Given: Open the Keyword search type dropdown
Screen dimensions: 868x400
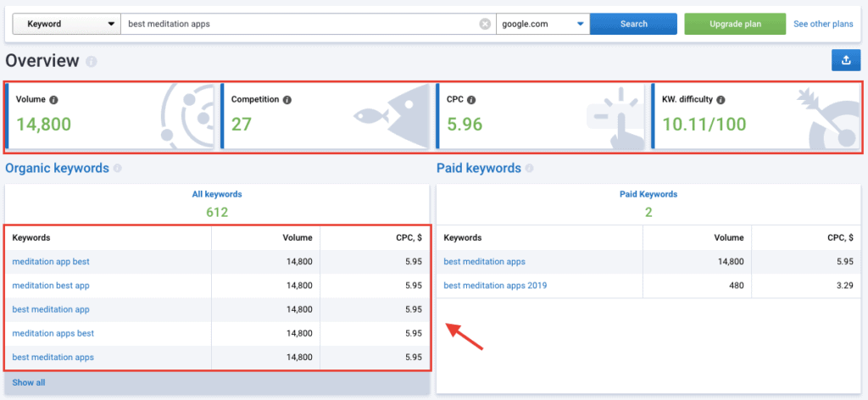Looking at the screenshot, I should (x=66, y=25).
